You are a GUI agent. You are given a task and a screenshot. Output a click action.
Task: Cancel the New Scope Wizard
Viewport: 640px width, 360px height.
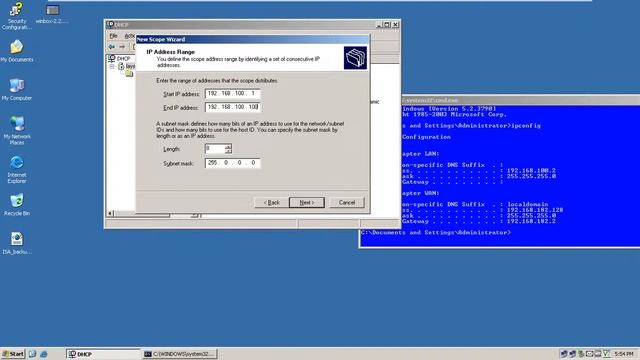pos(347,202)
